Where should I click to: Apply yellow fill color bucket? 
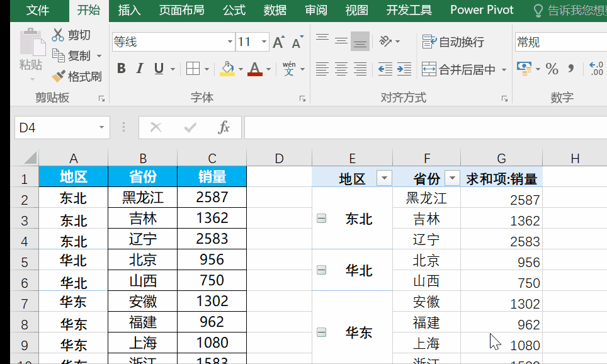(x=227, y=69)
